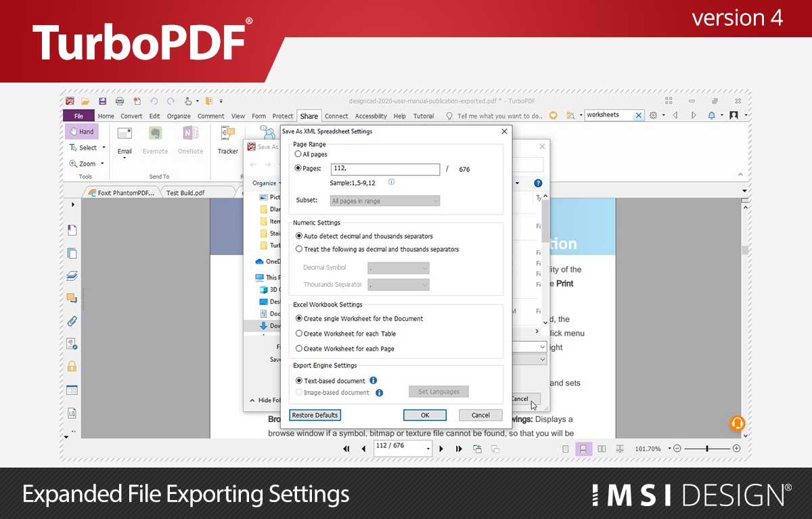Click the info icon beside Text-based document
The image size is (812, 519).
pyautogui.click(x=374, y=381)
